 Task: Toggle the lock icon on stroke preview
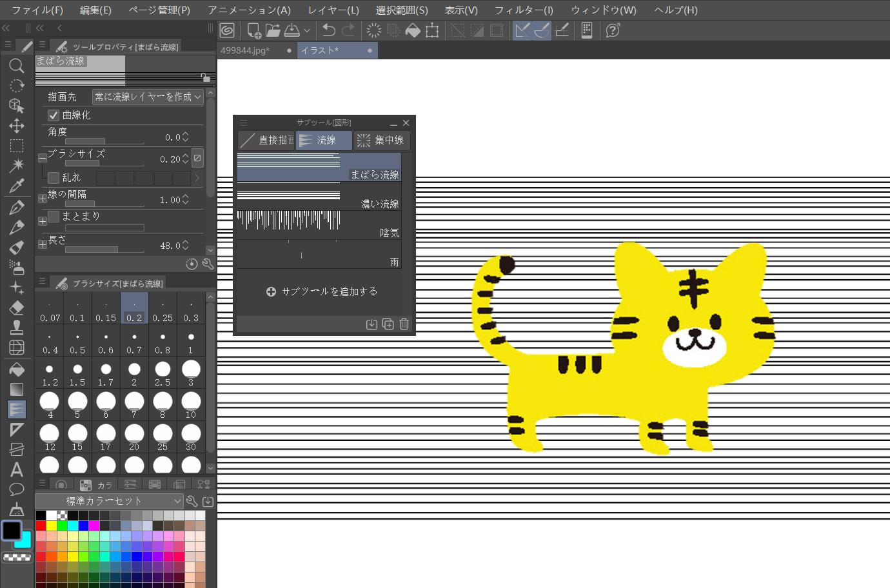[205, 78]
